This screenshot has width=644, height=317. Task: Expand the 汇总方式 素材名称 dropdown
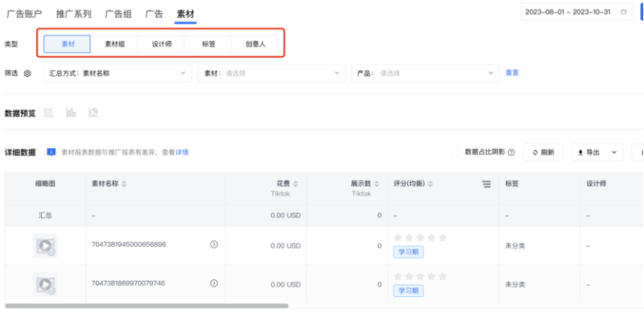pyautogui.click(x=118, y=73)
